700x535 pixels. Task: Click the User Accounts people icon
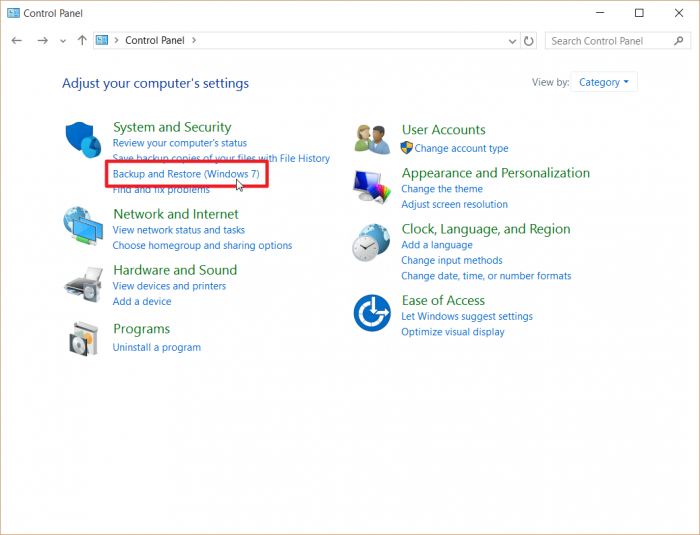click(x=372, y=140)
